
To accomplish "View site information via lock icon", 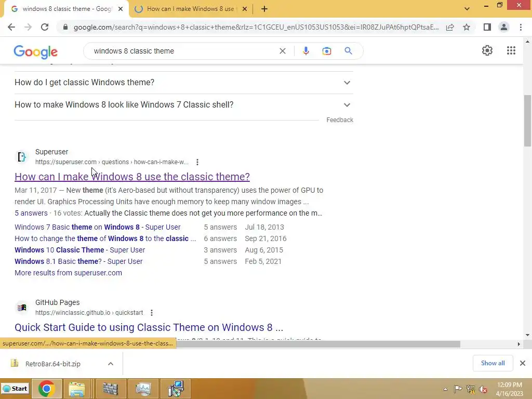I will (x=65, y=27).
